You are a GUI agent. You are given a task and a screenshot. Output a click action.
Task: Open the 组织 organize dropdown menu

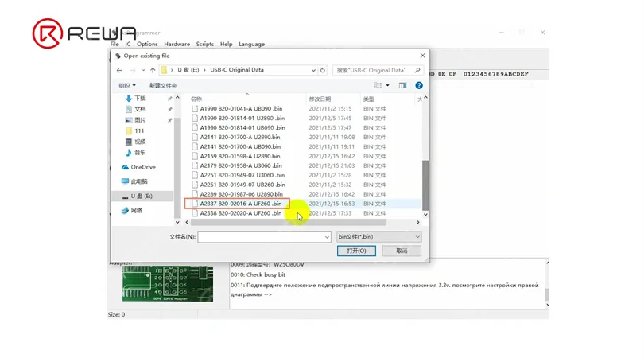(127, 85)
